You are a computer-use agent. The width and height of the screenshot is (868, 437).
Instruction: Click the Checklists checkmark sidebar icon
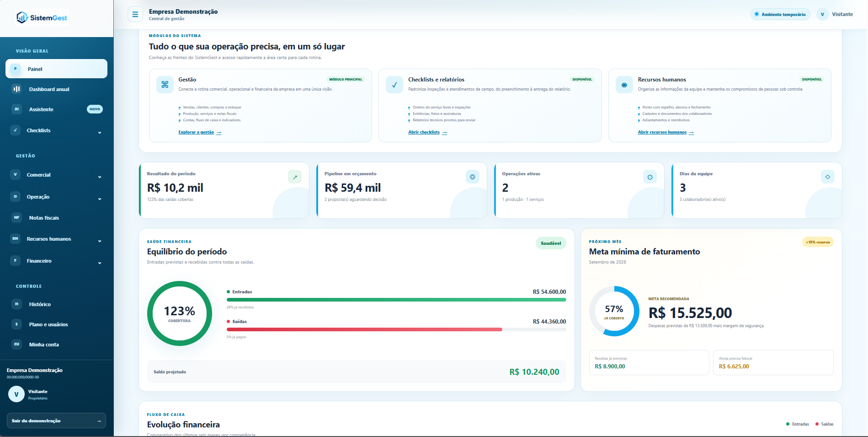point(16,130)
